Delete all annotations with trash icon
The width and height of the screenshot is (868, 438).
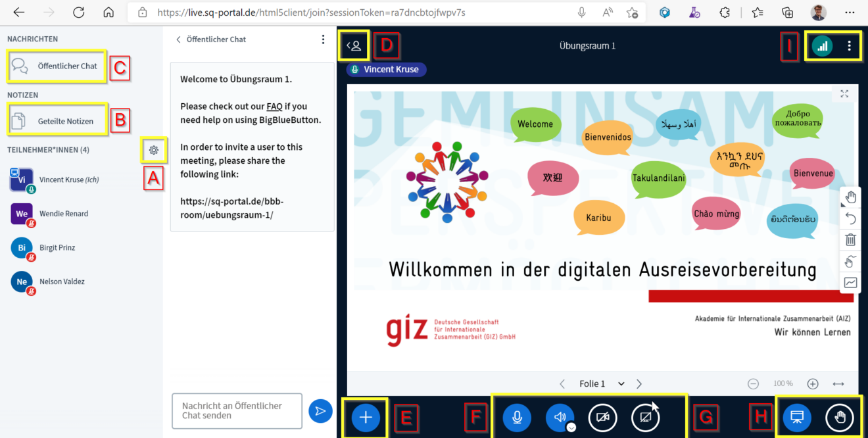pyautogui.click(x=850, y=240)
